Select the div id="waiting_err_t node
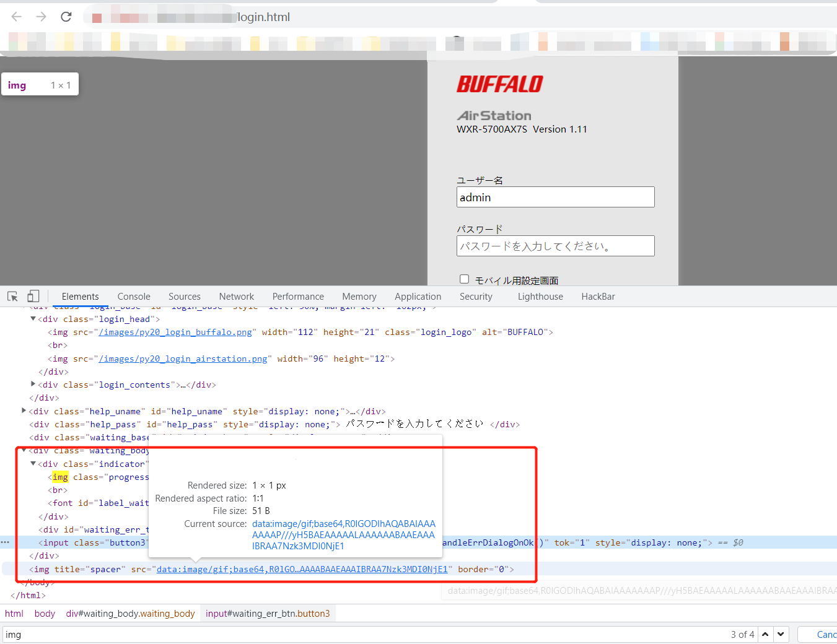 (94, 529)
